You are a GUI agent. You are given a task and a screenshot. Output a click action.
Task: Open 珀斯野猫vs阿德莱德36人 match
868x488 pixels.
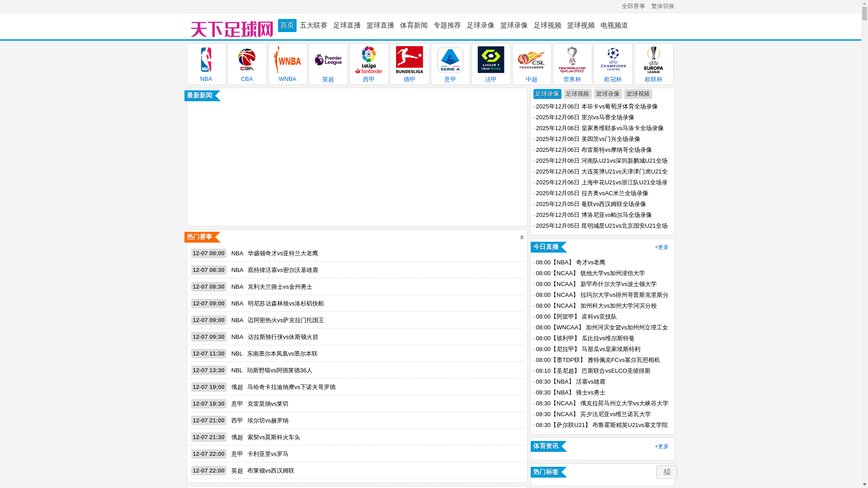pyautogui.click(x=279, y=371)
